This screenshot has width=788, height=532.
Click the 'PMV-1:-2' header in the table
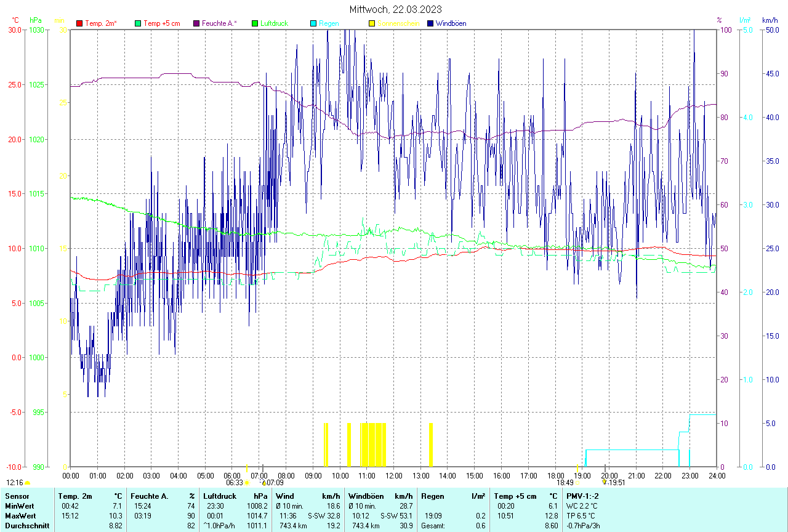[582, 496]
